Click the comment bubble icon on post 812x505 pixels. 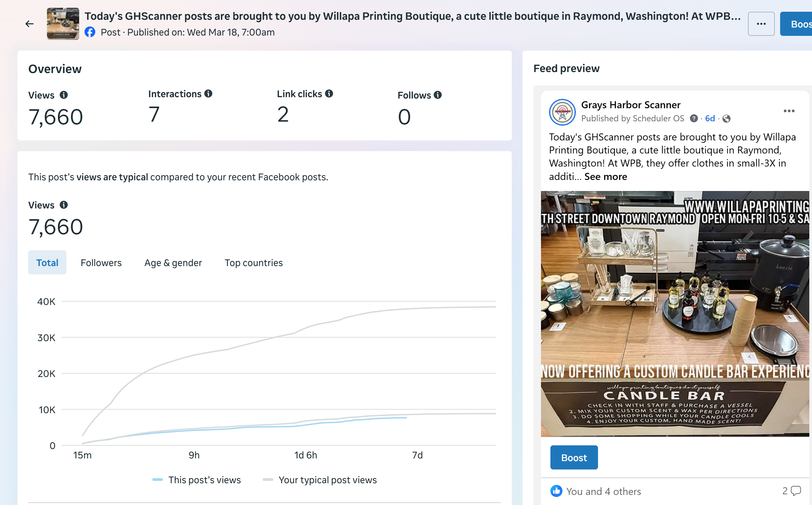pos(796,491)
